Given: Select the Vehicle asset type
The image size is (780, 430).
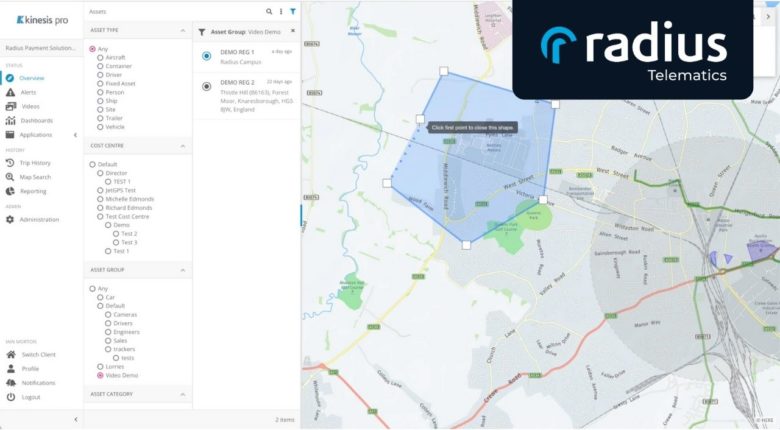Looking at the screenshot, I should 100,127.
